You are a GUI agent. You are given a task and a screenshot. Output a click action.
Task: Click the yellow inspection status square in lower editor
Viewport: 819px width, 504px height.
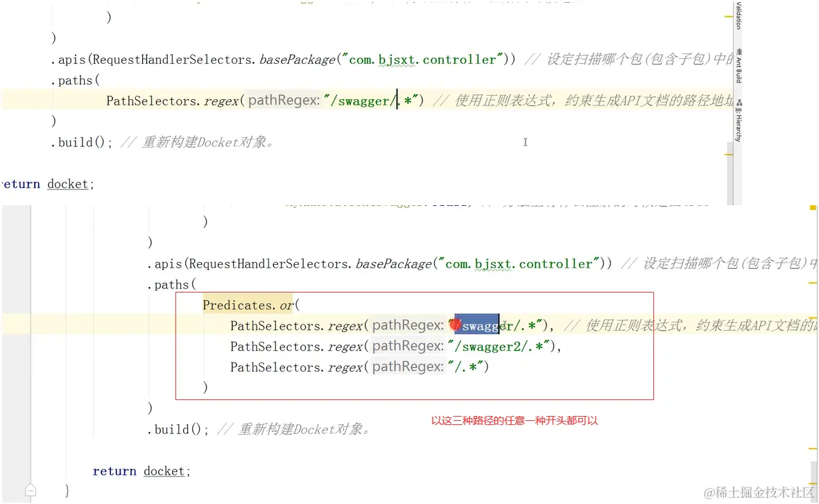813,208
